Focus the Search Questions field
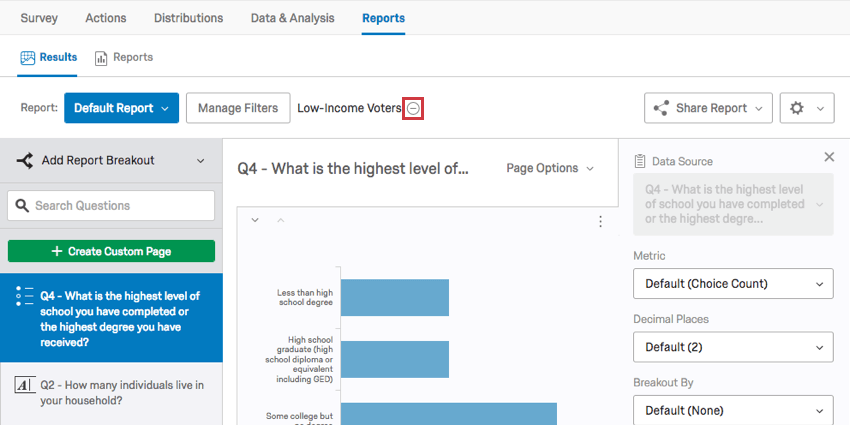This screenshot has width=850, height=425. [111, 205]
